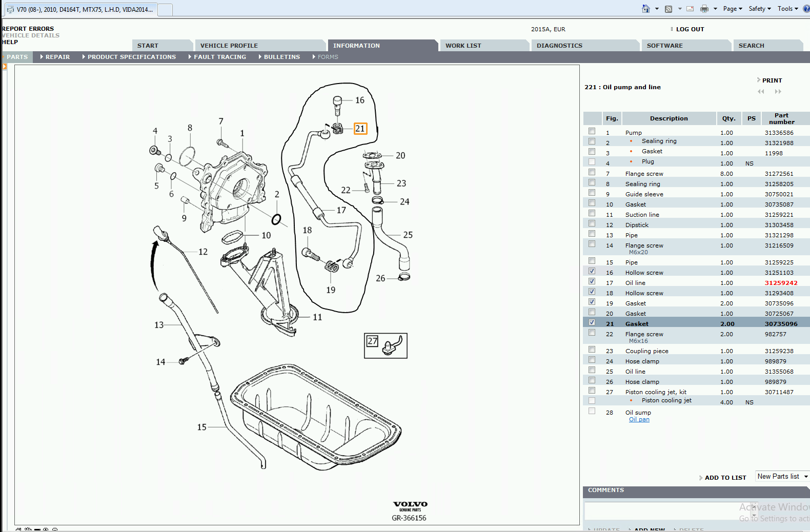The image size is (810, 532).
Task: Open the Oil pan link
Action: point(639,419)
